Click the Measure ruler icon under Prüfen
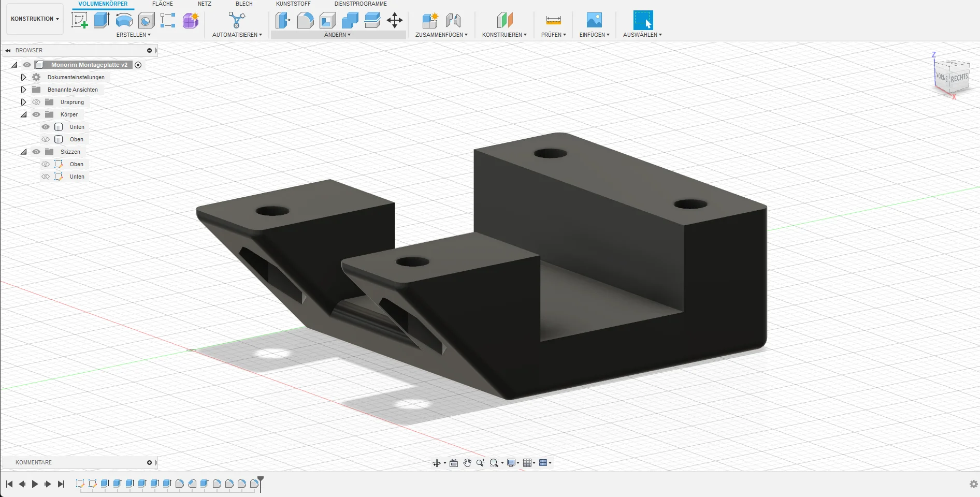This screenshot has height=497, width=980. click(553, 20)
